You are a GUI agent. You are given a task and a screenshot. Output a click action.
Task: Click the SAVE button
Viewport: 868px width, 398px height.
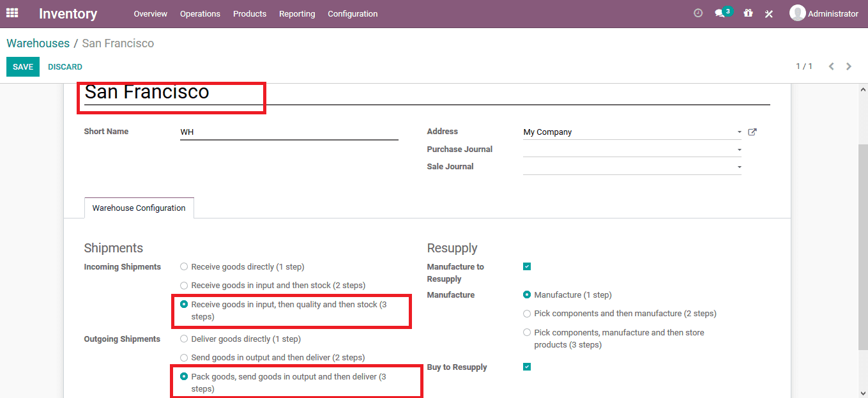23,67
